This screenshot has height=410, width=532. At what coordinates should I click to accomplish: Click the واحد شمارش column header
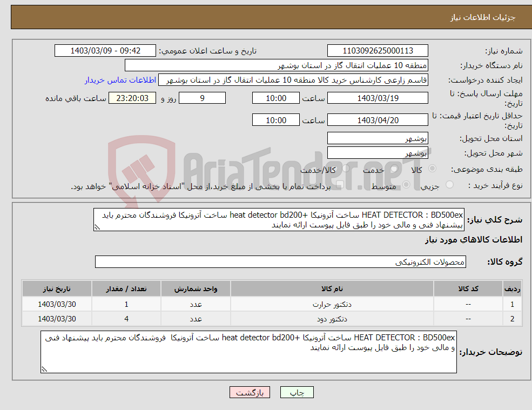pos(196,288)
